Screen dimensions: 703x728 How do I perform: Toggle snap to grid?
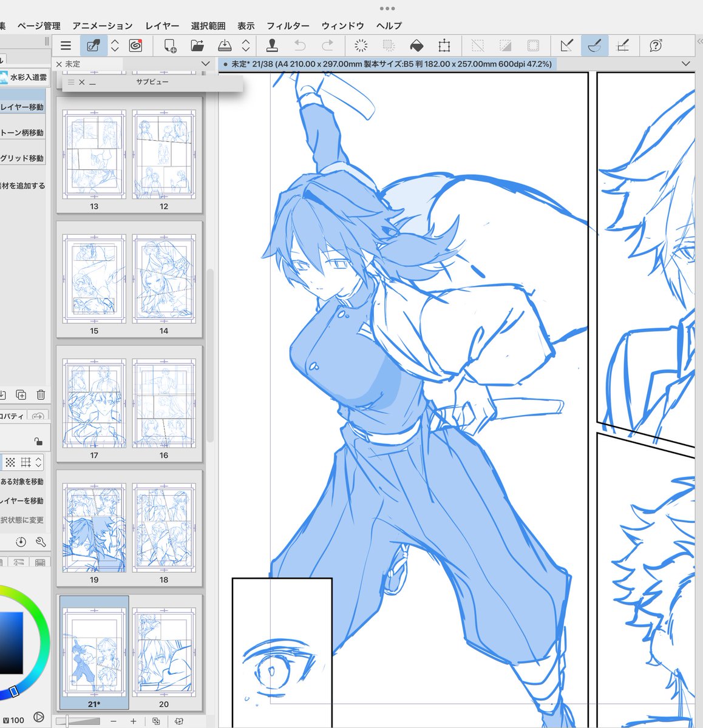622,45
